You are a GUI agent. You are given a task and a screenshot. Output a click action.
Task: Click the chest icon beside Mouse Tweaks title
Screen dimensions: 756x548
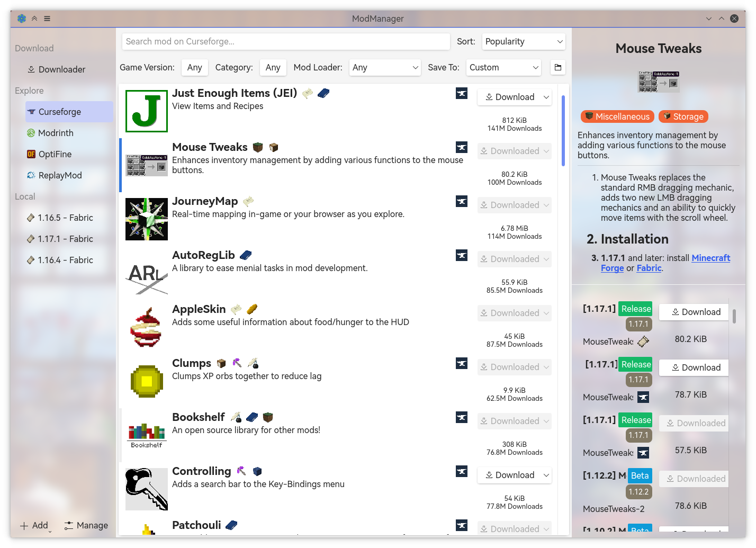tap(274, 147)
